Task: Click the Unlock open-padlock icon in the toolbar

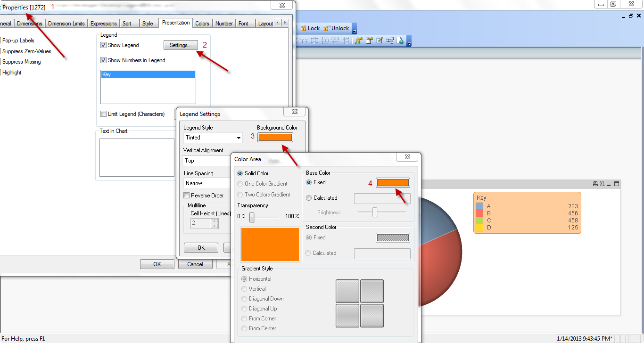Action: click(326, 28)
